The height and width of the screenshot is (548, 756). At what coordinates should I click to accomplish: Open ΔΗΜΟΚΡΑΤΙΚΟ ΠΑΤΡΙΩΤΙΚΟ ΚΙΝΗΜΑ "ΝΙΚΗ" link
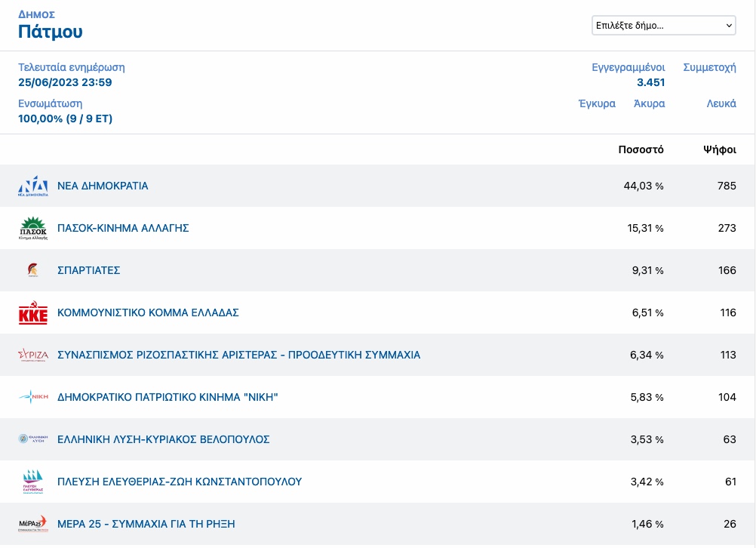167,397
